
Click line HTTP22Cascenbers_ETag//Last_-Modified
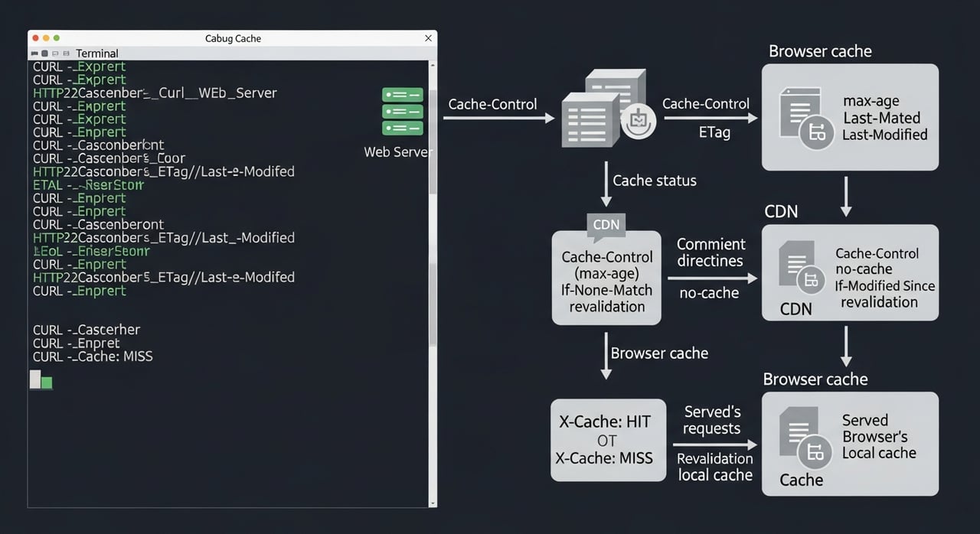[x=164, y=238]
